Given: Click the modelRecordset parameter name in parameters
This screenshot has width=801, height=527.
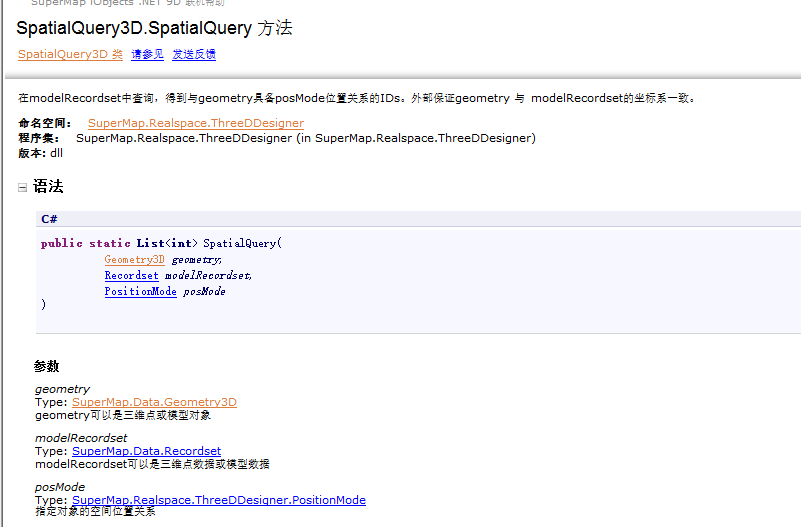Looking at the screenshot, I should coord(81,438).
